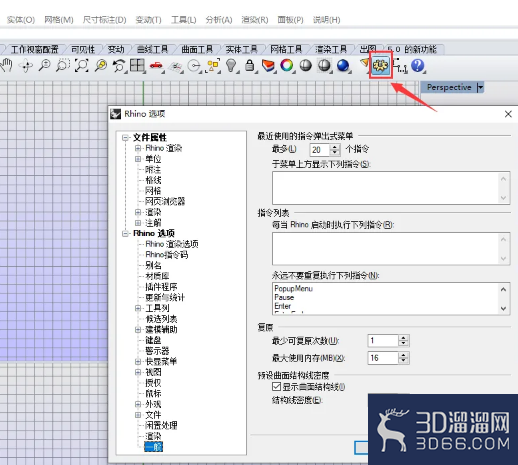Click the color wheel properties icon
This screenshot has width=518, height=465.
(x=287, y=65)
